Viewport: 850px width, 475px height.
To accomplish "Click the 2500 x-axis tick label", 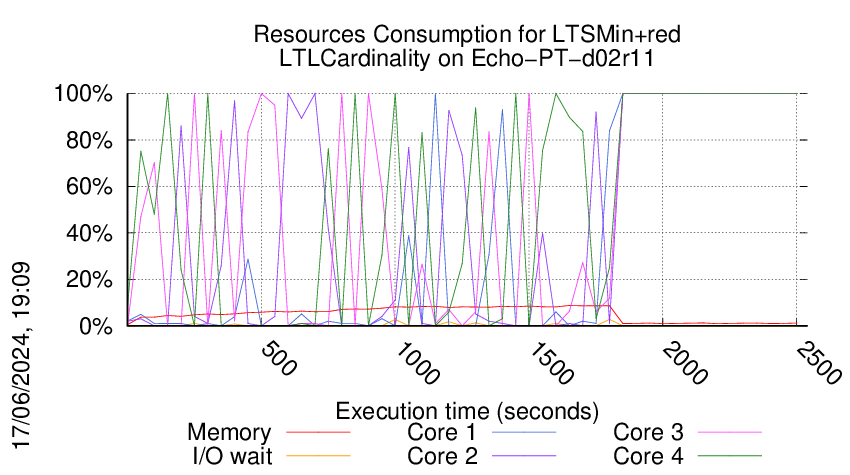I will pos(819,363).
